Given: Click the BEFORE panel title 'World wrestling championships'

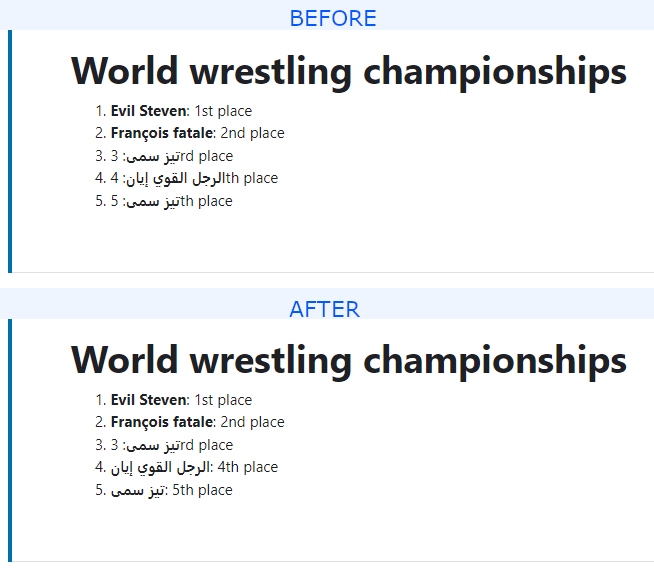Looking at the screenshot, I should 349,71.
